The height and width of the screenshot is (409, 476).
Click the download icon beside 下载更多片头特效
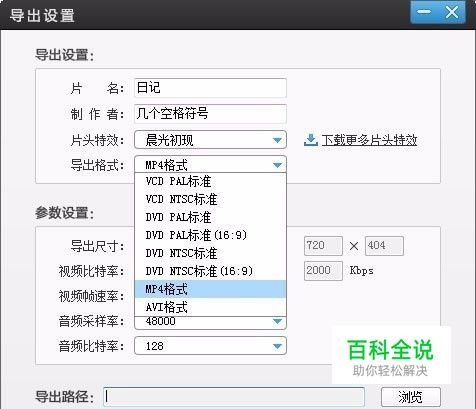click(x=311, y=140)
